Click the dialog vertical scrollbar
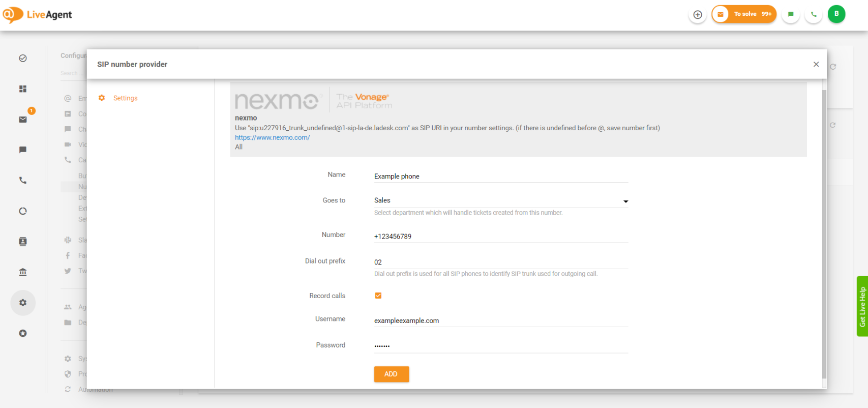The width and height of the screenshot is (868, 408). [x=824, y=234]
